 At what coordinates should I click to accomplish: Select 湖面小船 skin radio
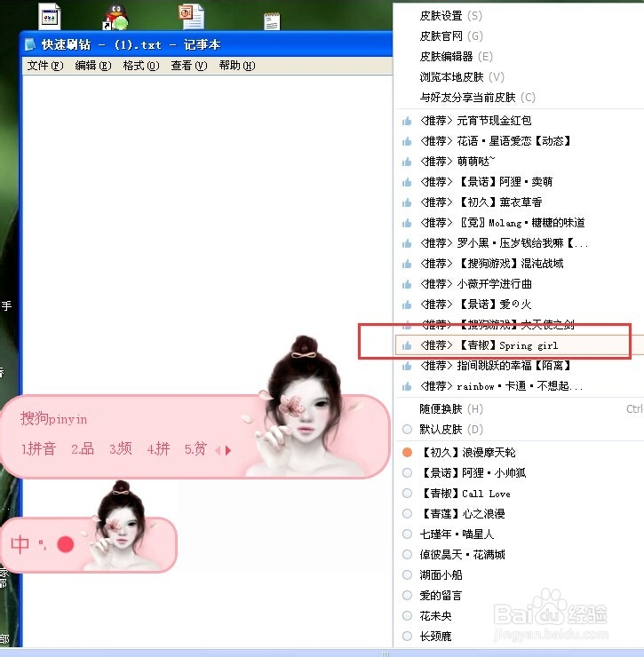pos(407,575)
